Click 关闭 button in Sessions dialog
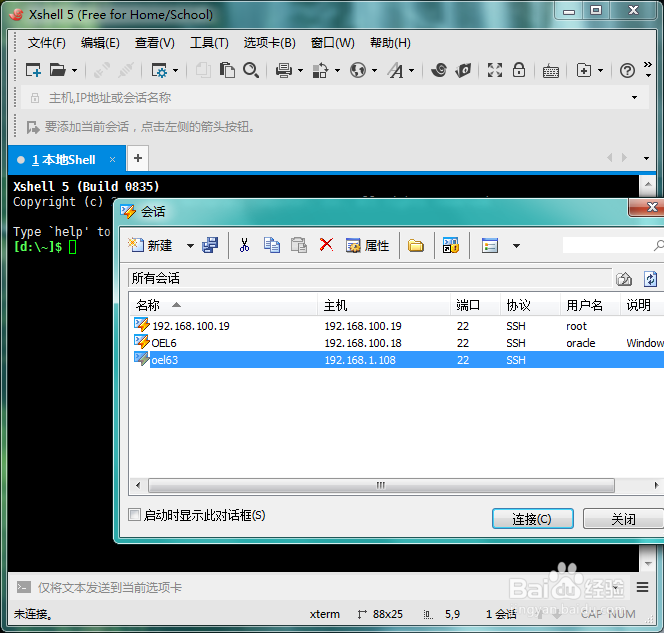 pos(623,519)
